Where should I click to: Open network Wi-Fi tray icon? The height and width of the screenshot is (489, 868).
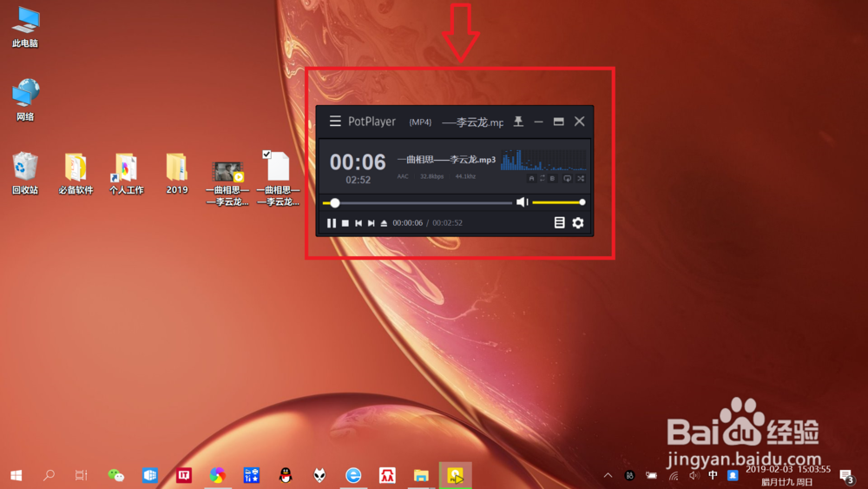(674, 475)
